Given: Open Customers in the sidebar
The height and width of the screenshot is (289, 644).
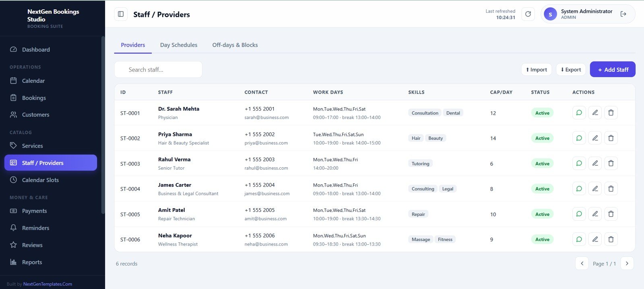Looking at the screenshot, I should click(x=51, y=115).
